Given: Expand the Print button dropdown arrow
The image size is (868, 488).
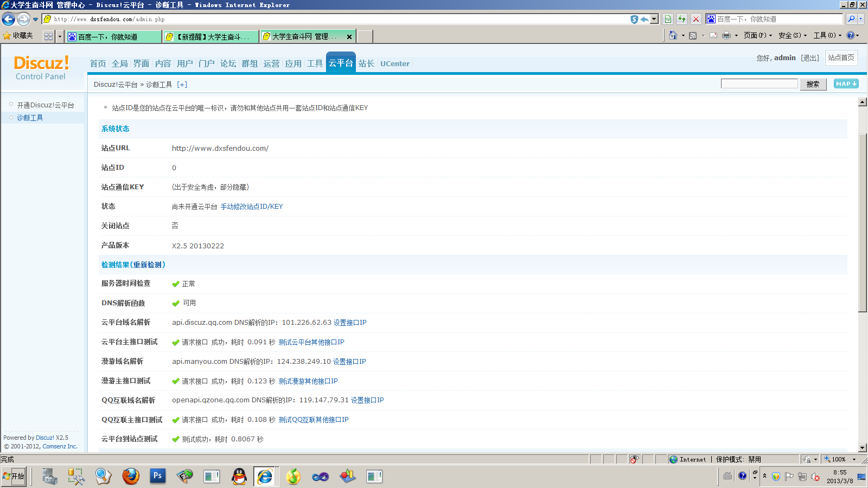Looking at the screenshot, I should tap(736, 35).
